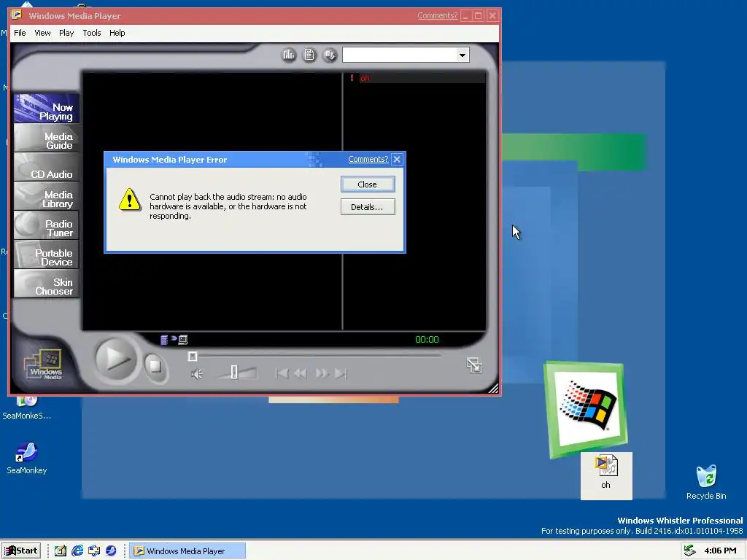The width and height of the screenshot is (747, 560).
Task: Click the elapsed time 00:00 display
Action: (x=427, y=340)
